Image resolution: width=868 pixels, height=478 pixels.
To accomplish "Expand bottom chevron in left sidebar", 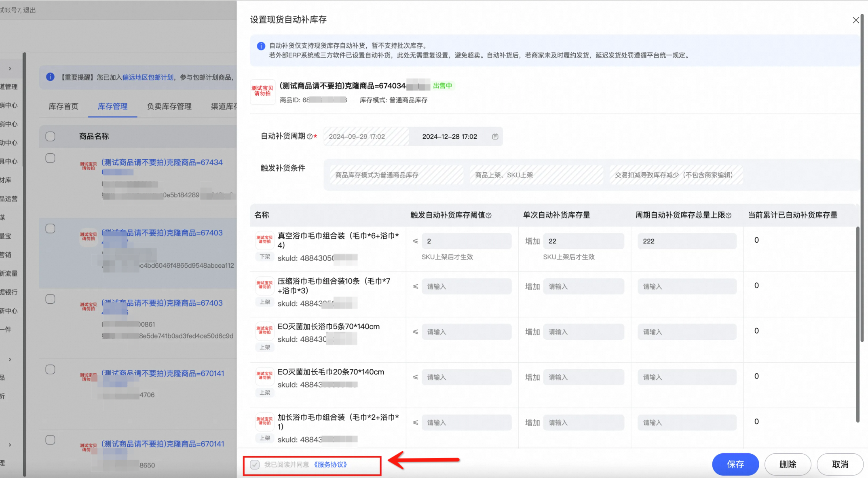I will point(10,445).
